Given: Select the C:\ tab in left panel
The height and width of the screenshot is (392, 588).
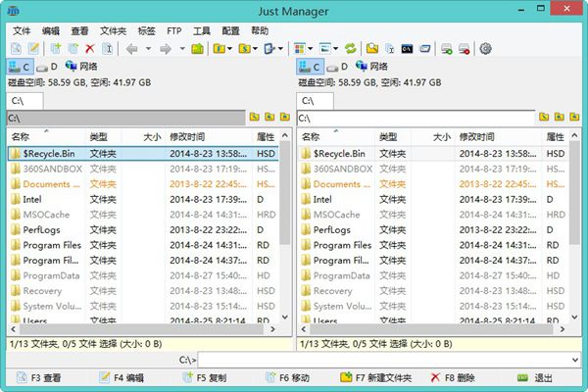Looking at the screenshot, I should [x=24, y=101].
